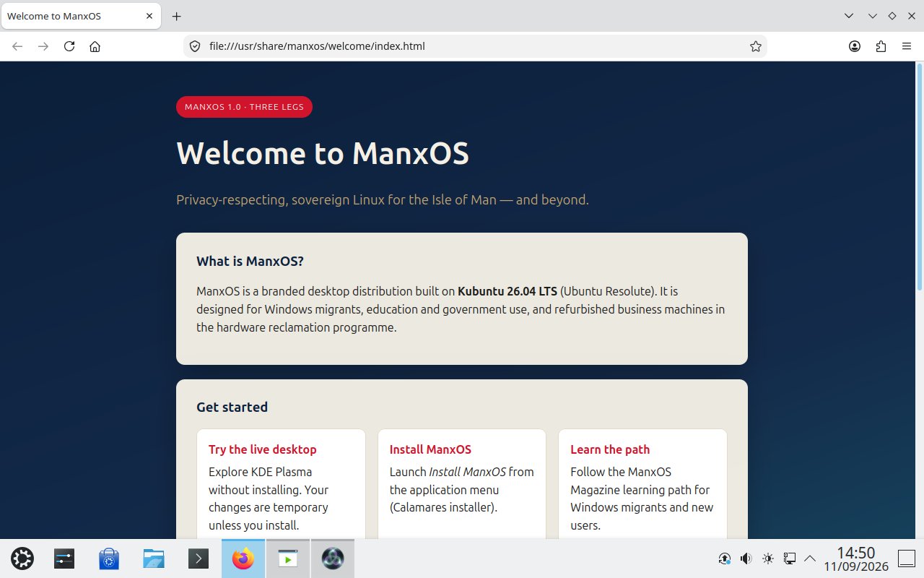Go back using the browser back arrow
924x578 pixels.
tap(18, 46)
